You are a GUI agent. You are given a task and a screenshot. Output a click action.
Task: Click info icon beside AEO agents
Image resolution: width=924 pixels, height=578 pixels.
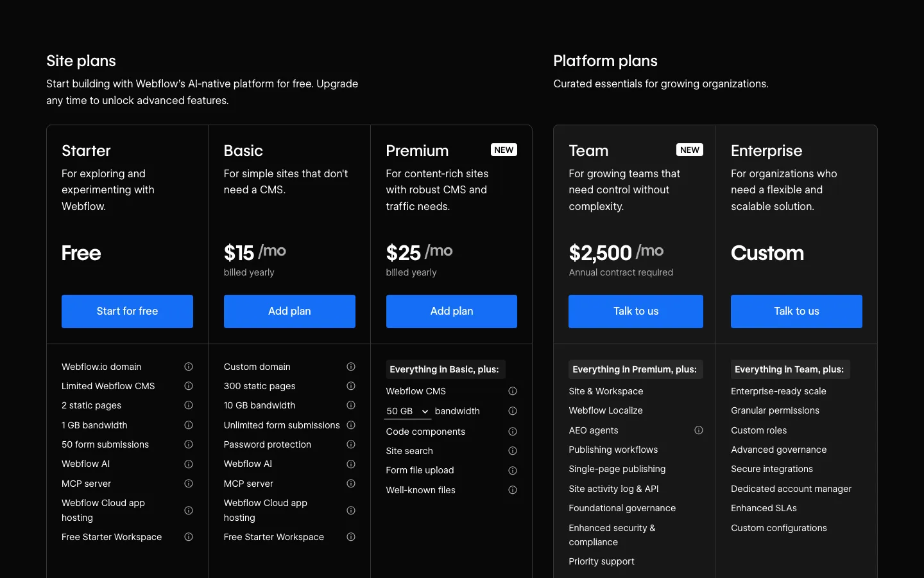coord(699,430)
